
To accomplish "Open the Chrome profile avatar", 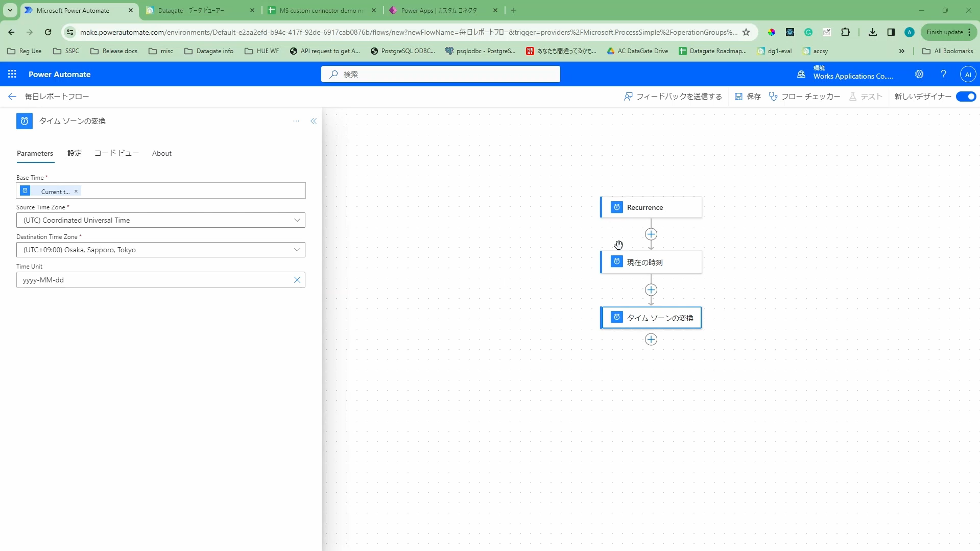I will [x=910, y=32].
